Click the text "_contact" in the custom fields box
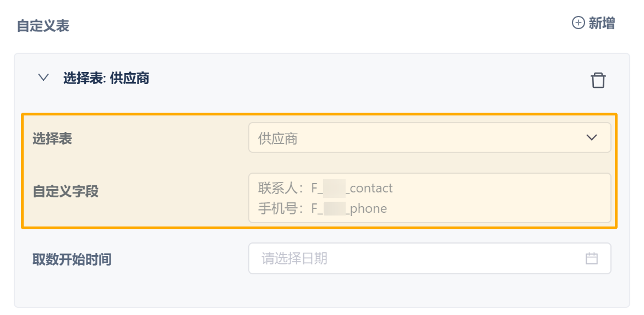The width and height of the screenshot is (644, 315). (369, 188)
